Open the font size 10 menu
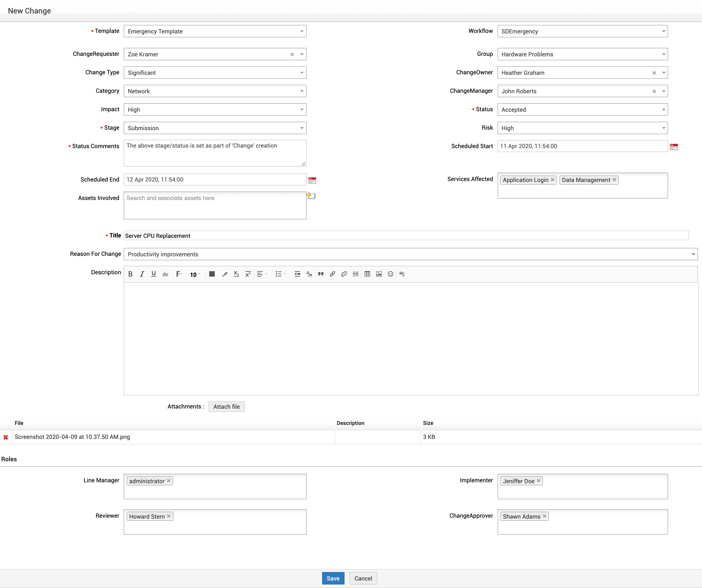Viewport: 702px width, 588px height. (194, 275)
